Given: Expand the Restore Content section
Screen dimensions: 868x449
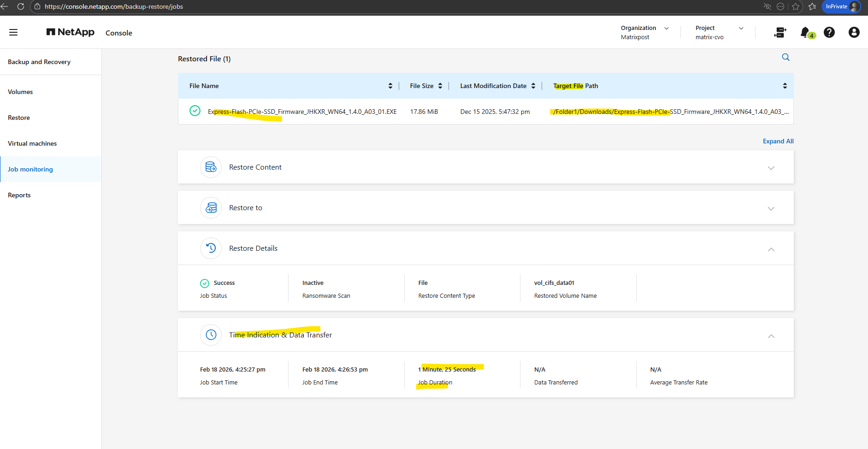Looking at the screenshot, I should 771,168.
